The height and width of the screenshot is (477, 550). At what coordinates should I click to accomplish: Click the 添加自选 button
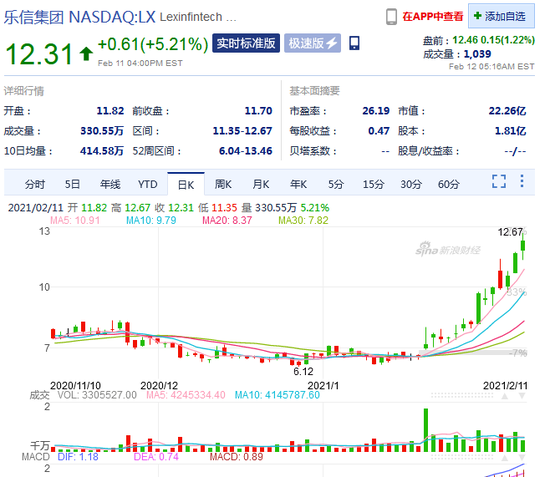pos(501,16)
